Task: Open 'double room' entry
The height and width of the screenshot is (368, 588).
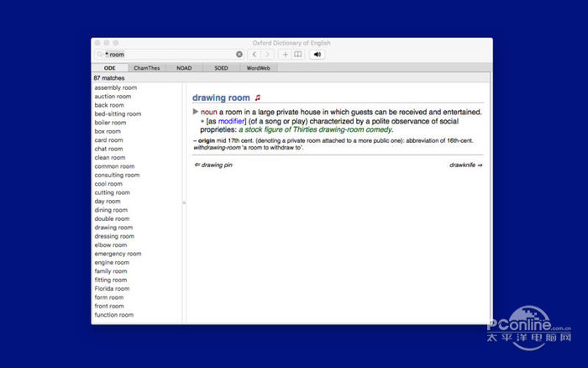Action: (x=112, y=218)
